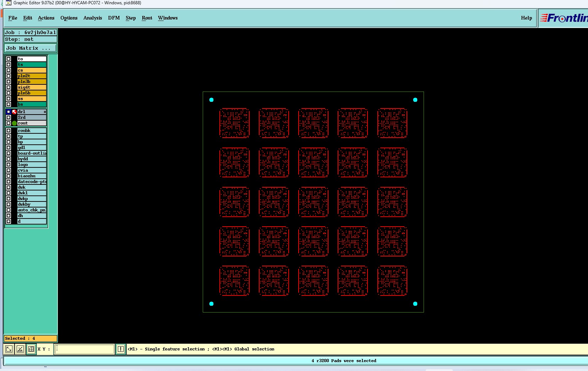Click the first diagonal-arrow icon before X Y
588x371 pixels.
coord(9,349)
